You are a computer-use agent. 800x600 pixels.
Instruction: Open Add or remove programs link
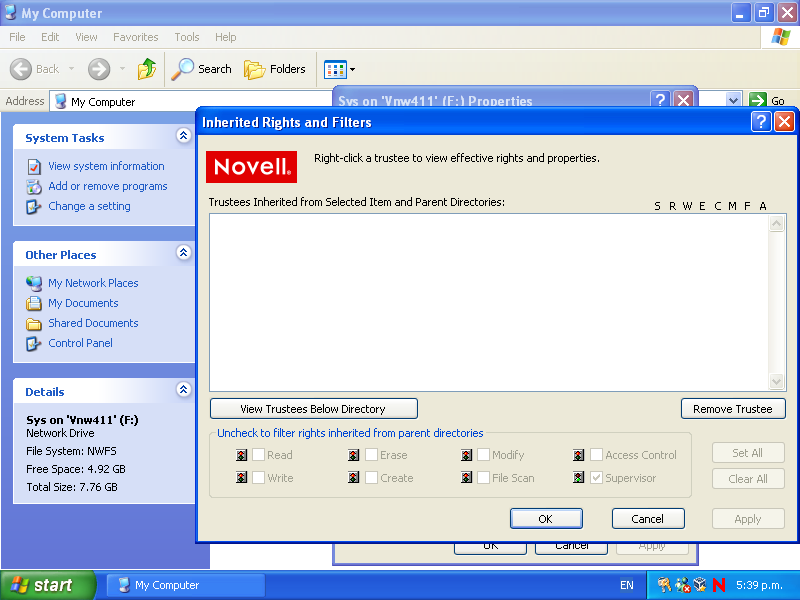(x=108, y=186)
